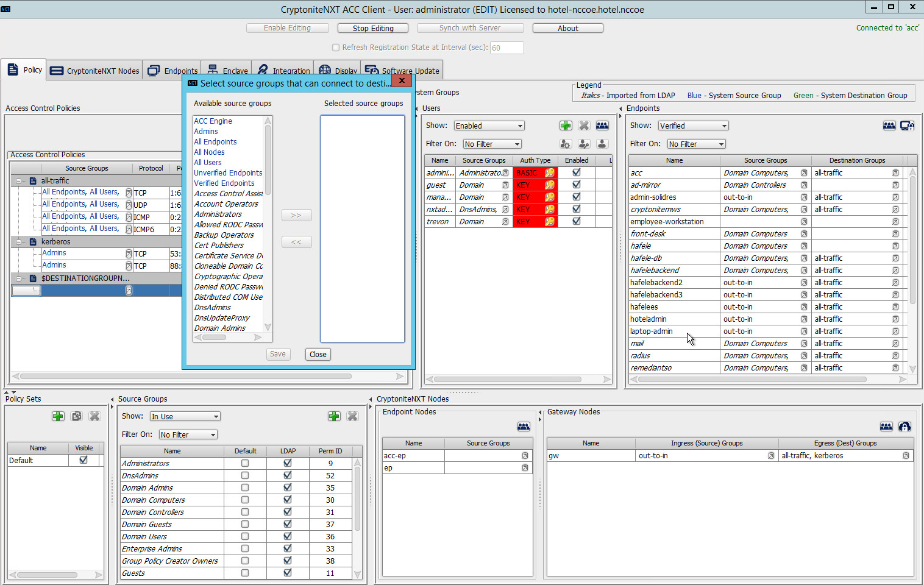Open Users Filter On dropdown

coord(492,144)
